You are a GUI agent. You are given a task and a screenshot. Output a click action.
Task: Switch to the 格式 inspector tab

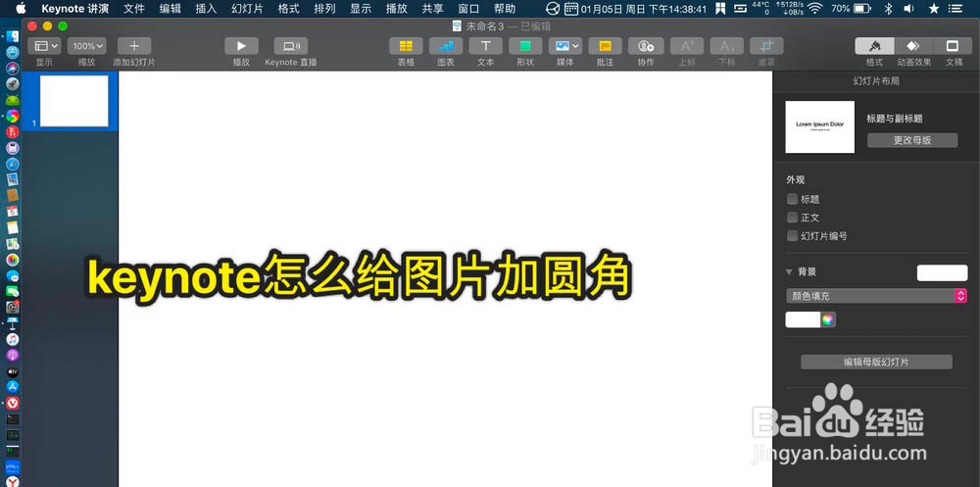click(874, 46)
